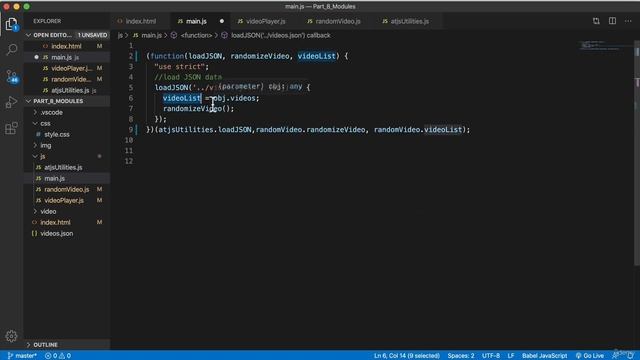Open the editor More Actions ellipsis
This screenshot has width=640, height=360.
pos(628,21)
